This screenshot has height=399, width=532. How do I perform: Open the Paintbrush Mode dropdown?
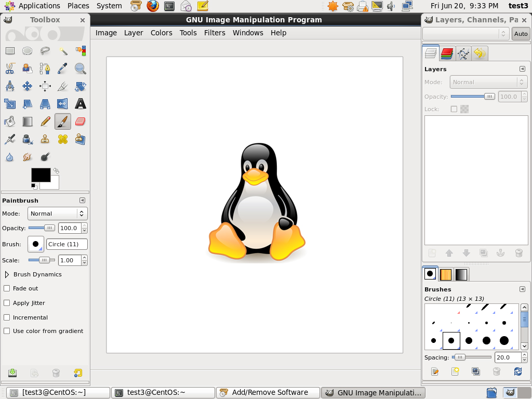tap(57, 214)
